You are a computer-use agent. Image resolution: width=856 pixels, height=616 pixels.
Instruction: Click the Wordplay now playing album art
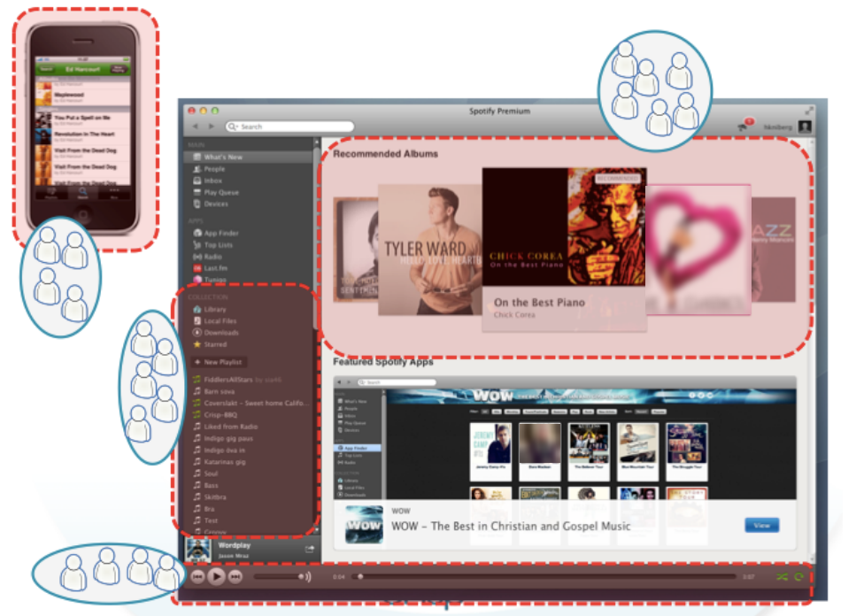198,551
